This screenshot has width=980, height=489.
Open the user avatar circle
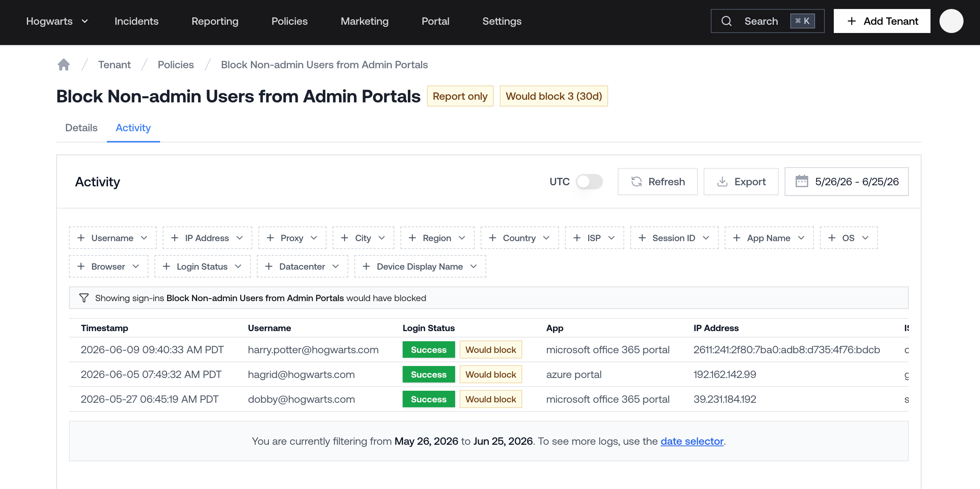point(951,21)
